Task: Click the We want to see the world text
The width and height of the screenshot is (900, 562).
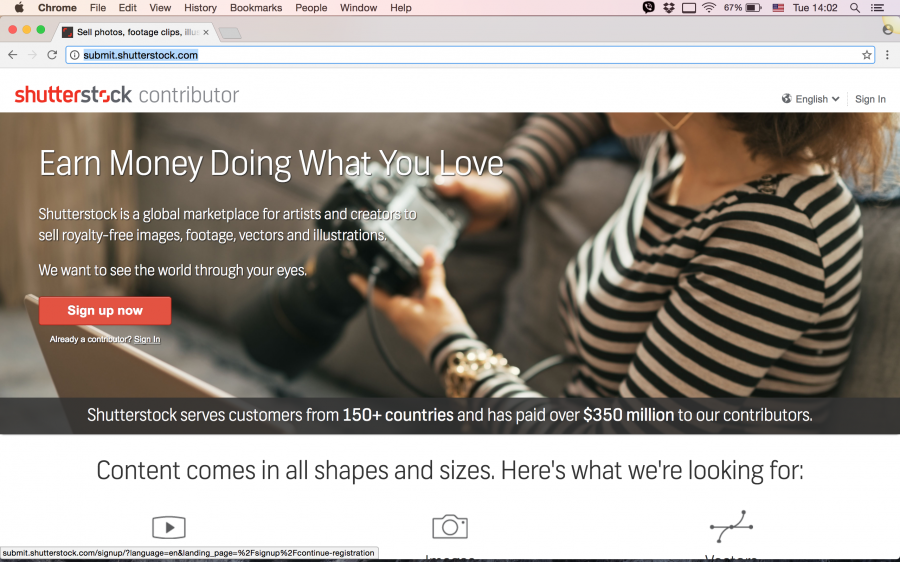Action: (173, 270)
